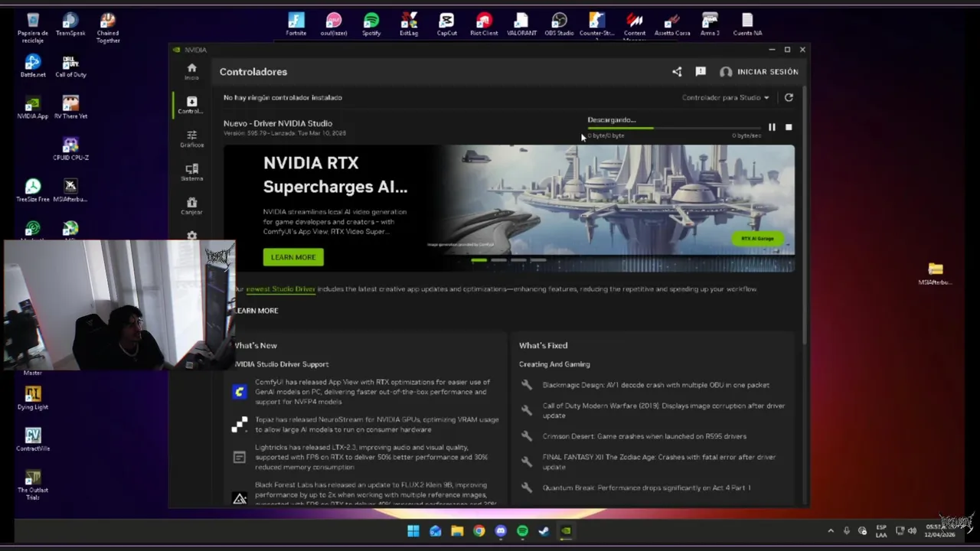Viewport: 980px width, 551px height.
Task: Click wrench icon beside Blackmagic Design fix
Action: pyautogui.click(x=527, y=385)
